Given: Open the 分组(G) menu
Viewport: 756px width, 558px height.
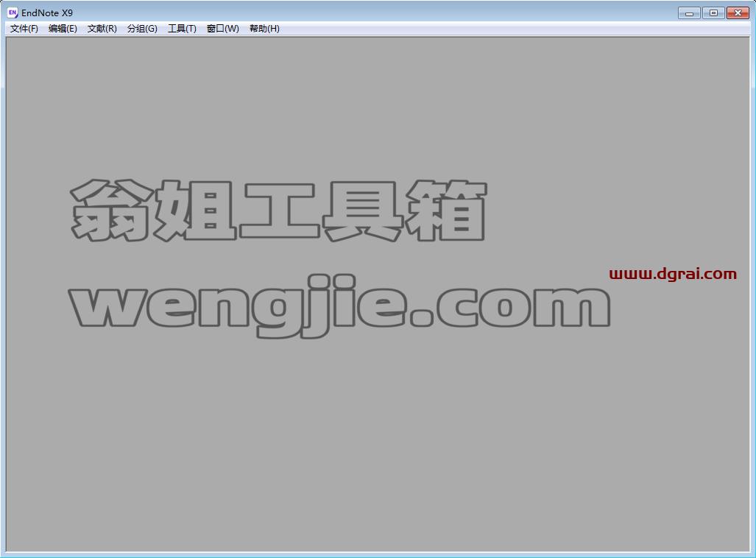Looking at the screenshot, I should 142,29.
